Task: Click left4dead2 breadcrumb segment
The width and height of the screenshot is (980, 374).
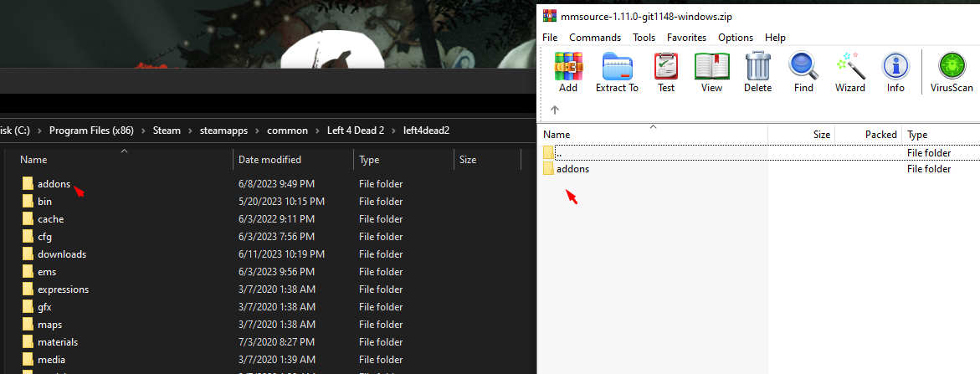Action: (426, 131)
